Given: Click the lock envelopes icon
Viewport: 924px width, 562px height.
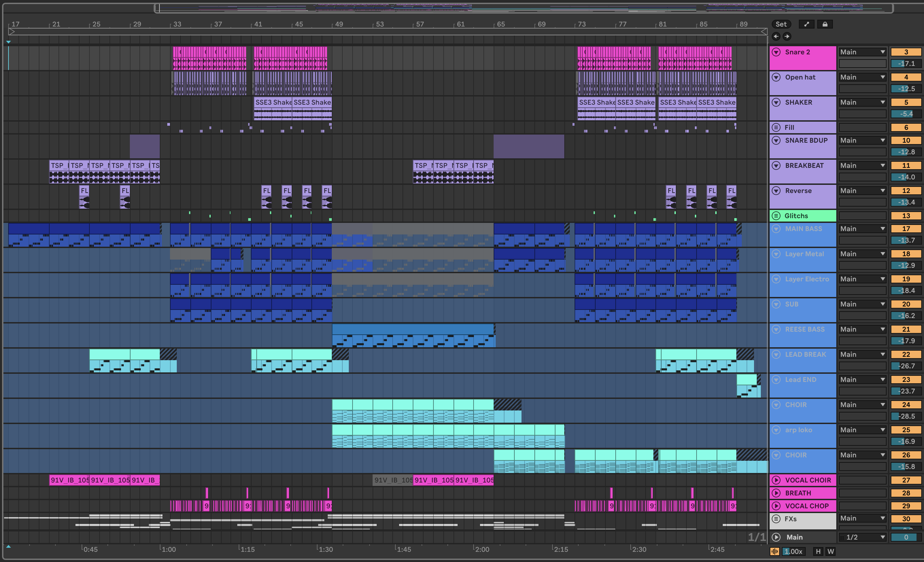Looking at the screenshot, I should click(825, 24).
